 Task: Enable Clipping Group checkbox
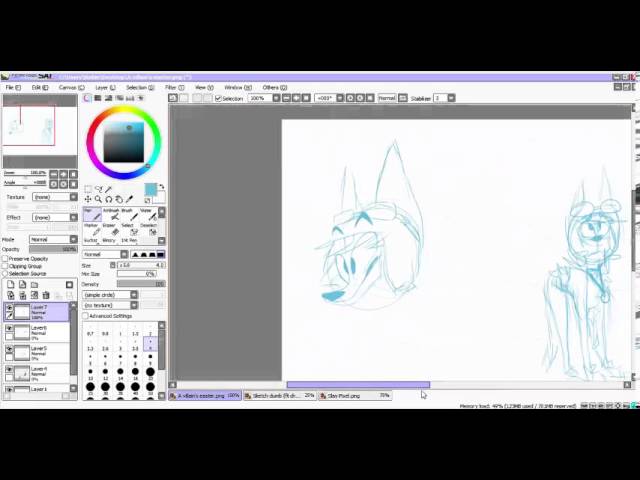click(5, 266)
